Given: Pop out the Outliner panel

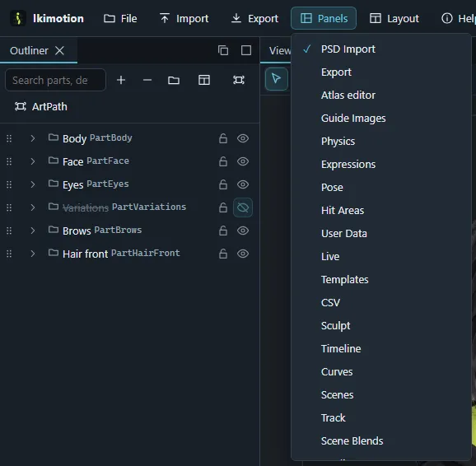Looking at the screenshot, I should point(223,50).
